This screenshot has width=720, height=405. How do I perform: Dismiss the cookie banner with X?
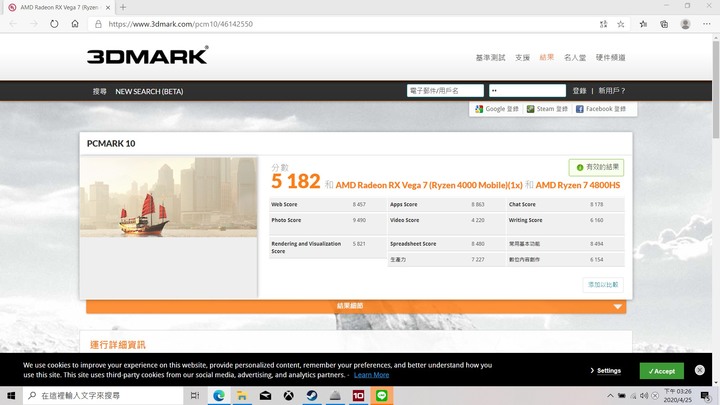[x=699, y=370]
